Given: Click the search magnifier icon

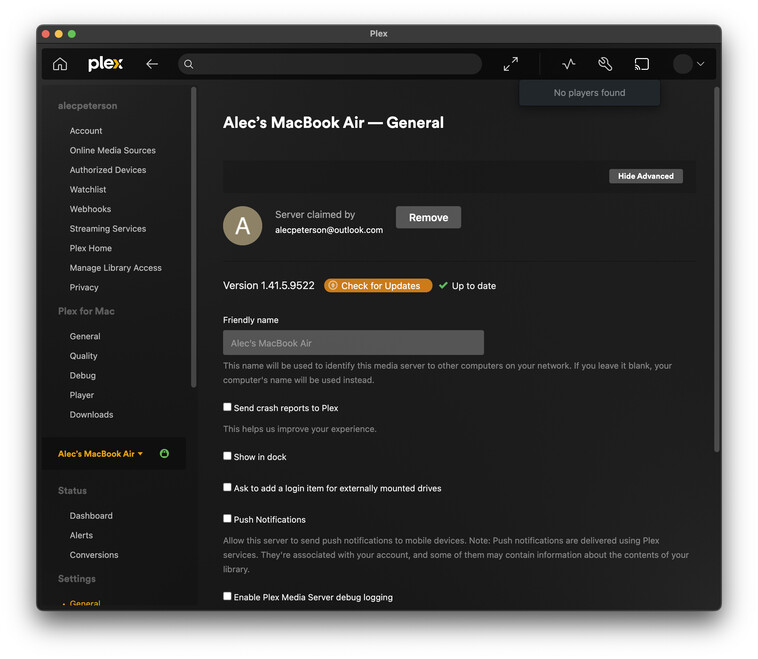Looking at the screenshot, I should [189, 64].
